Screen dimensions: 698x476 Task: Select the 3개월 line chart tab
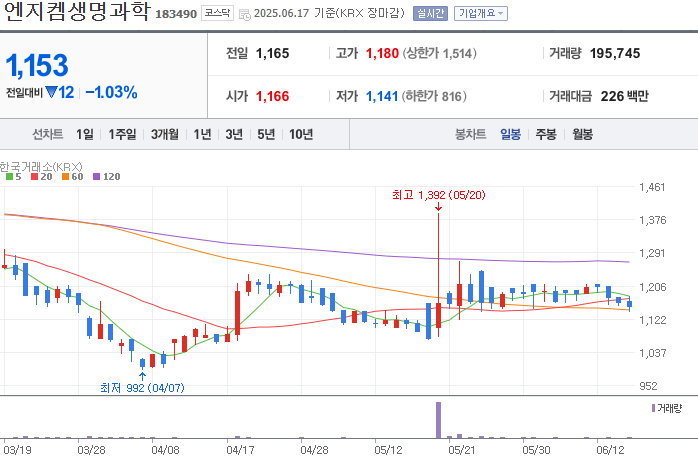click(165, 134)
